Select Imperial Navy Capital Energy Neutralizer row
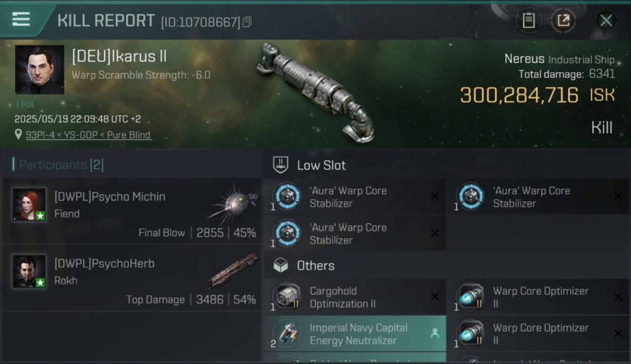The height and width of the screenshot is (364, 631). (355, 334)
